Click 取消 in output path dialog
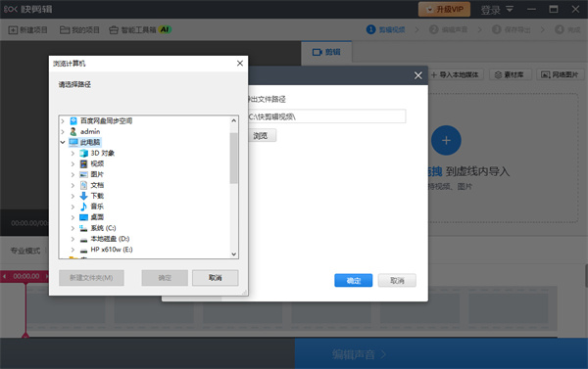The height and width of the screenshot is (369, 588). (x=397, y=280)
